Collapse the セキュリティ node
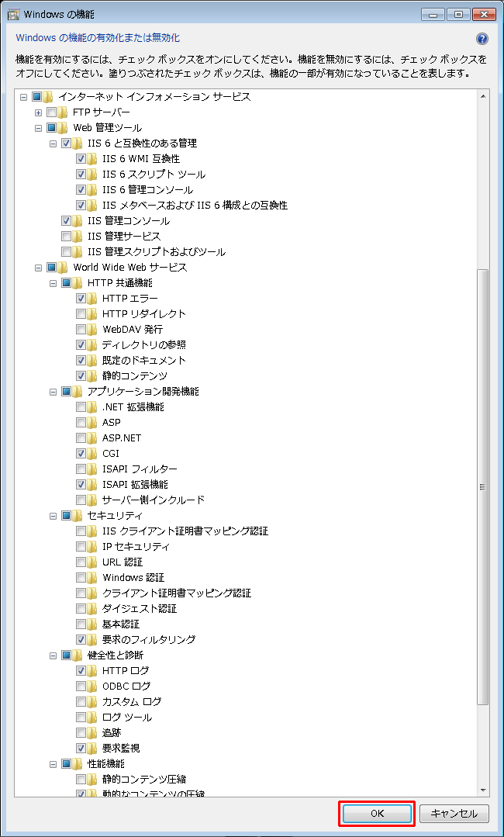The image size is (504, 837). [x=53, y=516]
